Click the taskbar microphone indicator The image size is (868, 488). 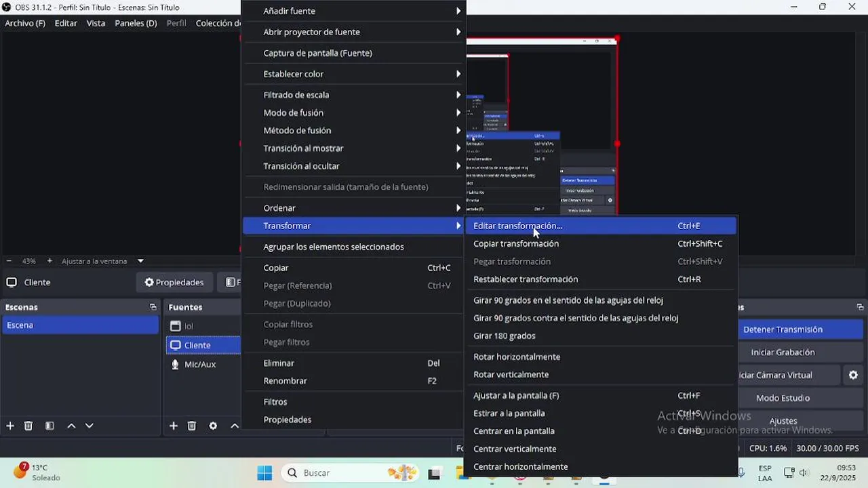(741, 472)
